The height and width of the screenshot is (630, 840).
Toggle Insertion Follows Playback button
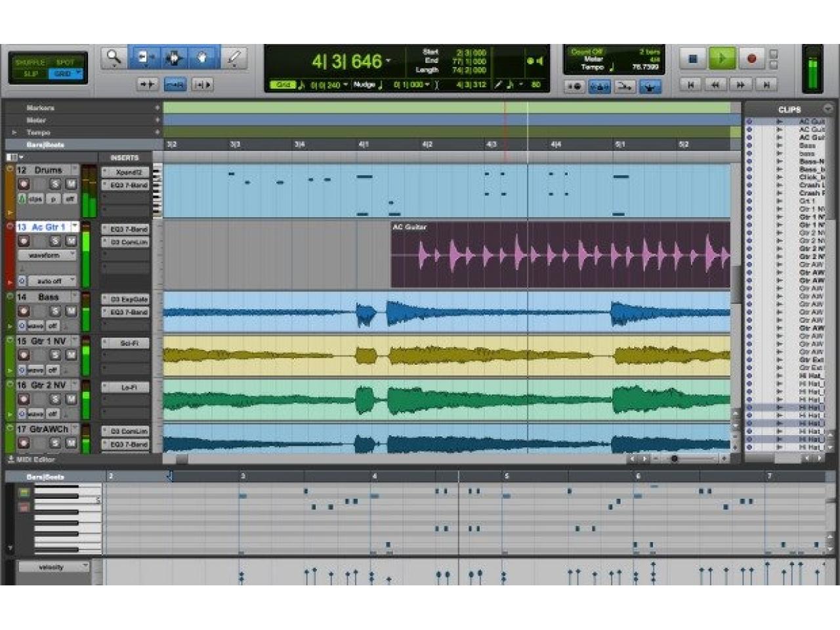[202, 84]
